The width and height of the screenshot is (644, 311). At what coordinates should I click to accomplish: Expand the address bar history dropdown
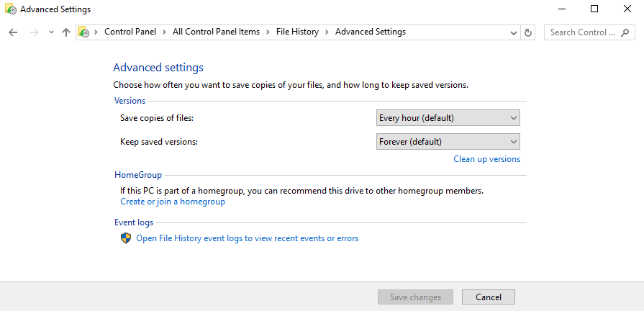point(513,32)
